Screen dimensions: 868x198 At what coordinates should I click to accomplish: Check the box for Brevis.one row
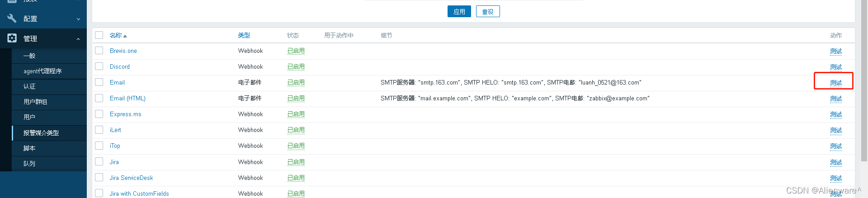[x=99, y=51]
